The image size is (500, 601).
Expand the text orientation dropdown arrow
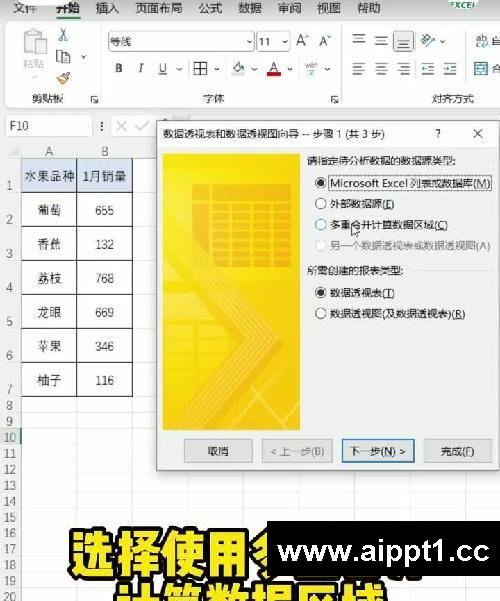pos(442,41)
